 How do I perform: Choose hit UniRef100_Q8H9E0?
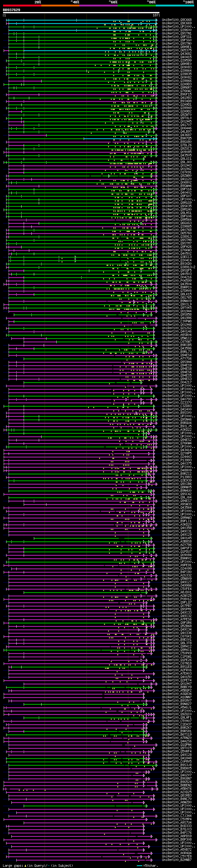pyautogui.click(x=177, y=64)
